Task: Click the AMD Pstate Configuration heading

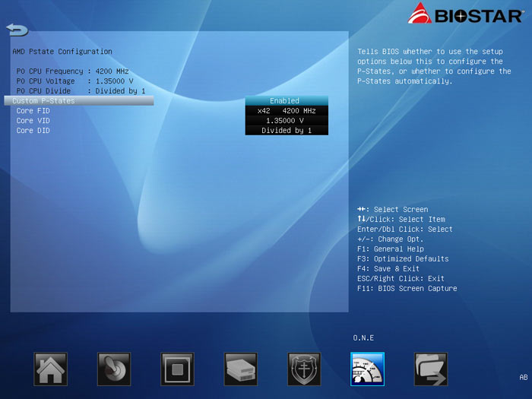Action: [x=62, y=52]
